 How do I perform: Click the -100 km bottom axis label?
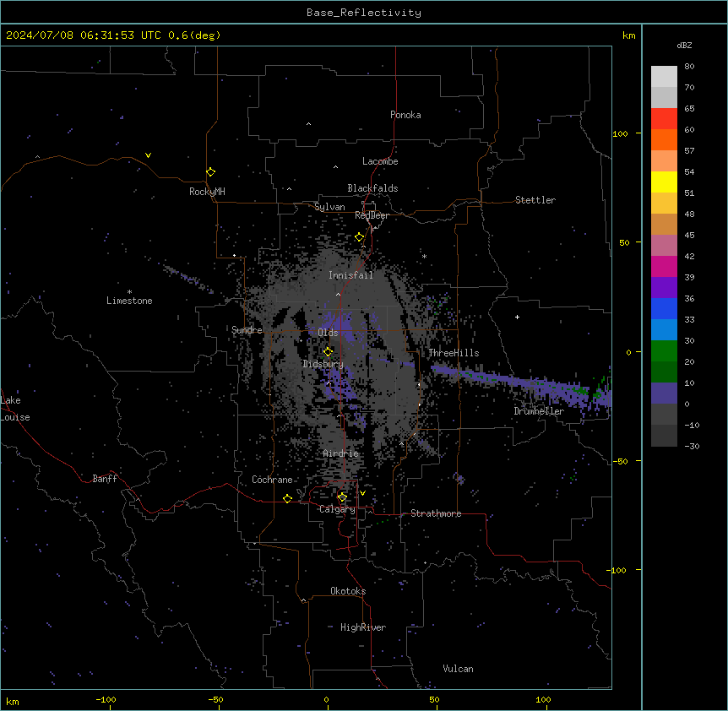coord(106,699)
